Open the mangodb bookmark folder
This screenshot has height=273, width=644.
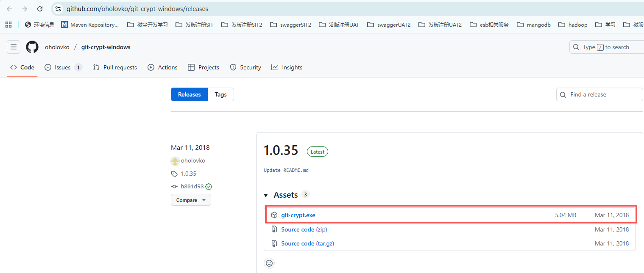pos(533,25)
